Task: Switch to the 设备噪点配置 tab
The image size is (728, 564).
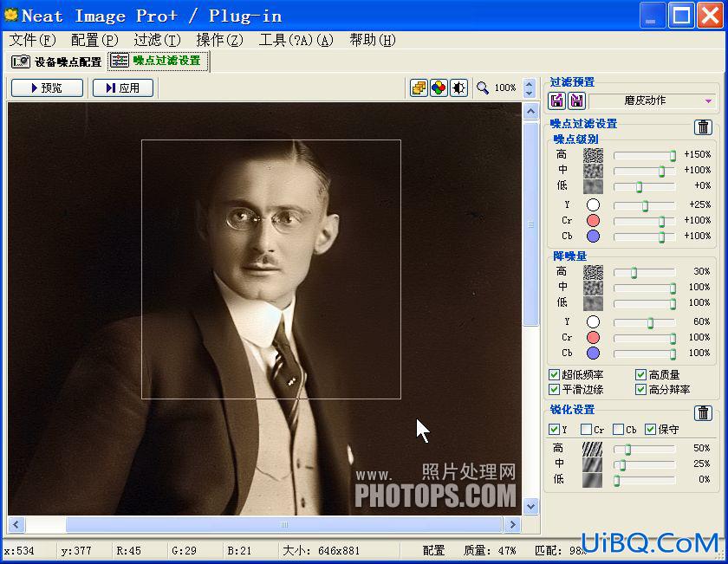Action: (56, 62)
